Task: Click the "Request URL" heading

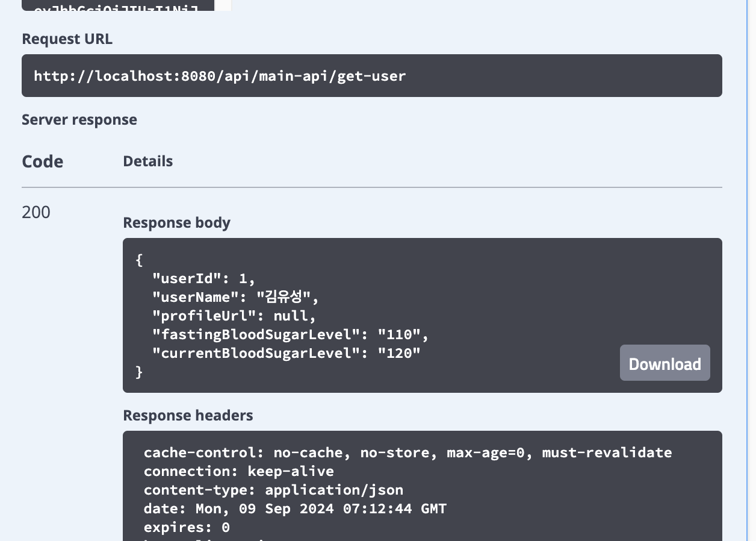Action: [x=67, y=39]
